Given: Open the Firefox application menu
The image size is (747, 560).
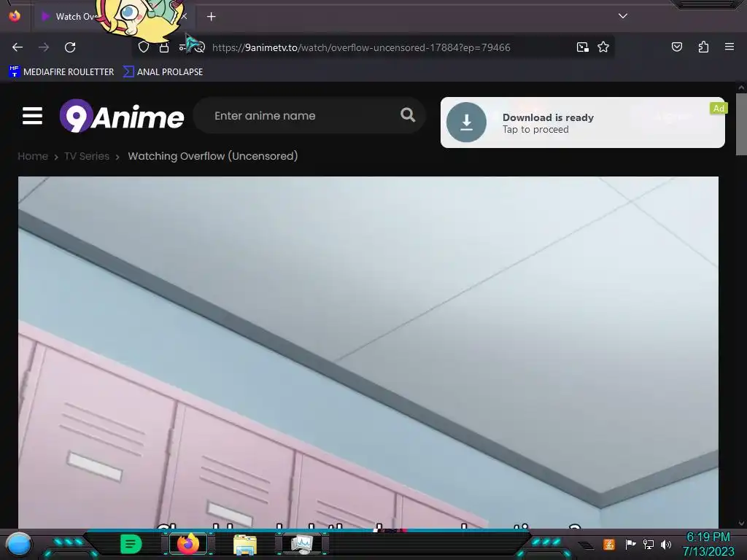Looking at the screenshot, I should [729, 47].
